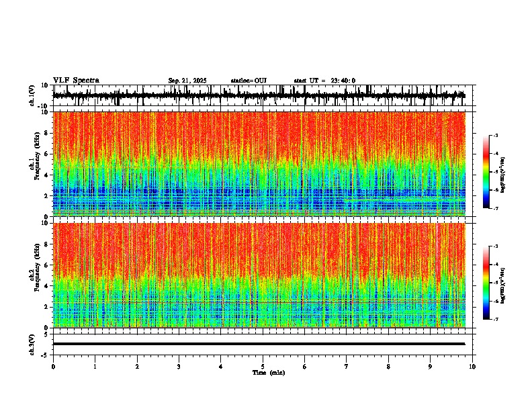Click the "5" tick on the time axis
The height and width of the screenshot is (411, 532).
(263, 367)
